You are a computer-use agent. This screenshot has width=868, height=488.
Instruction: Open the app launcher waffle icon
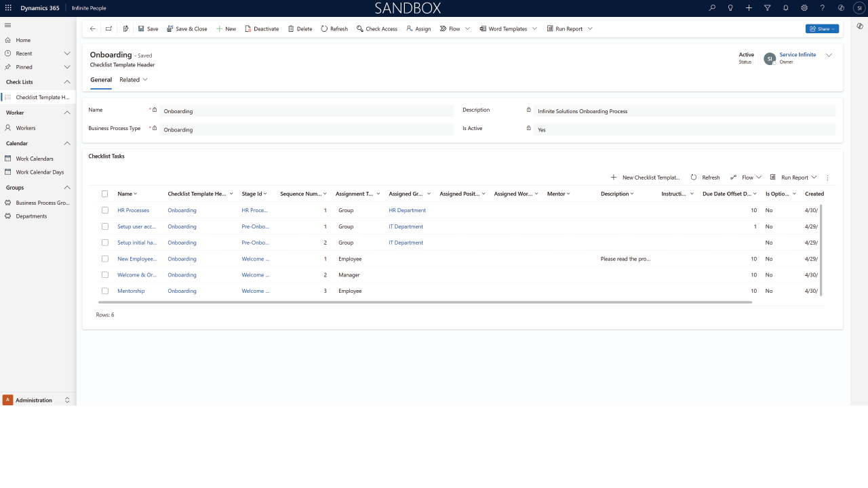pyautogui.click(x=8, y=8)
